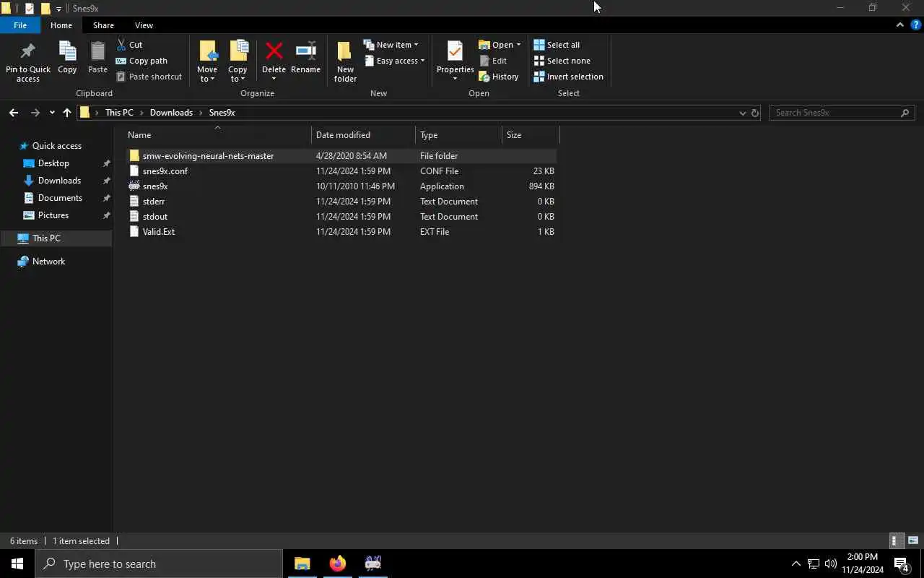Open Snes9x emulator from taskbar
924x578 pixels.
(x=372, y=564)
